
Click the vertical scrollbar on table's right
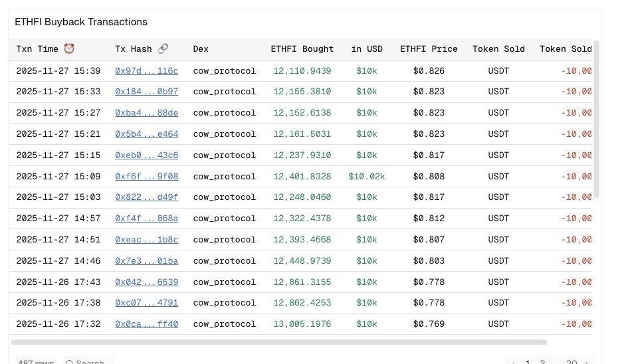click(596, 120)
